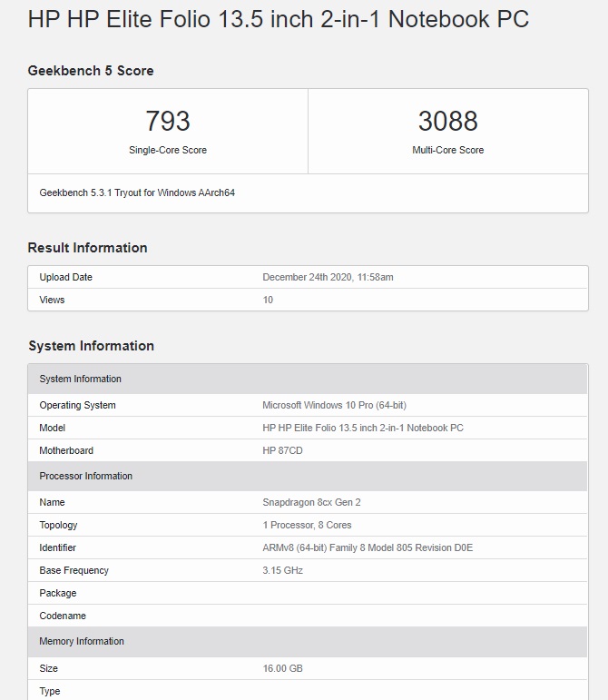
Task: Click the HP Elite Folio page title
Action: coord(278,19)
